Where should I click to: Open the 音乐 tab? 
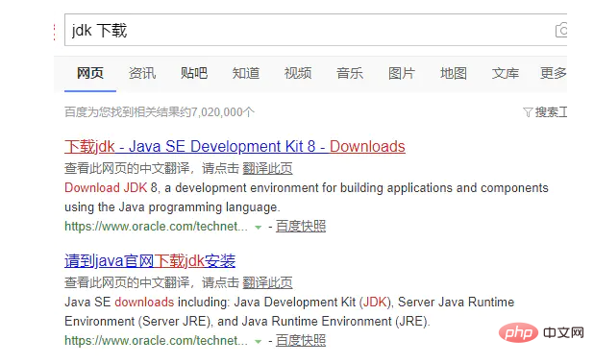click(350, 73)
